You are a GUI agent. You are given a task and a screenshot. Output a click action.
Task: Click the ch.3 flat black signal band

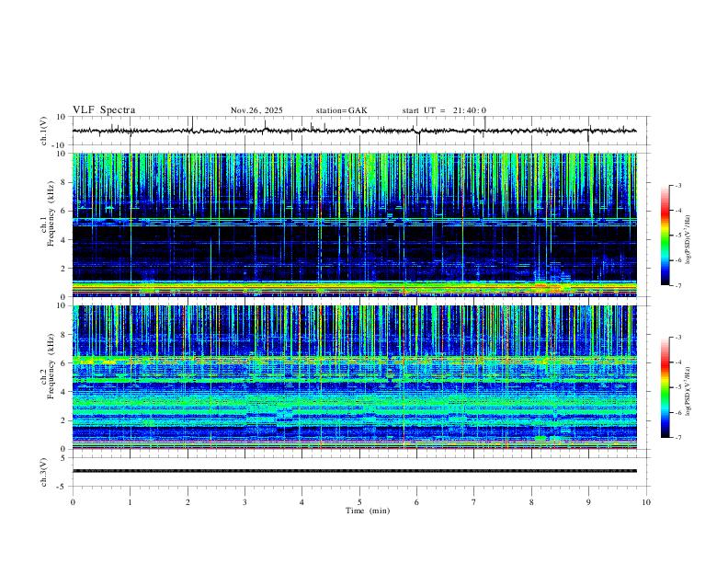(x=355, y=471)
